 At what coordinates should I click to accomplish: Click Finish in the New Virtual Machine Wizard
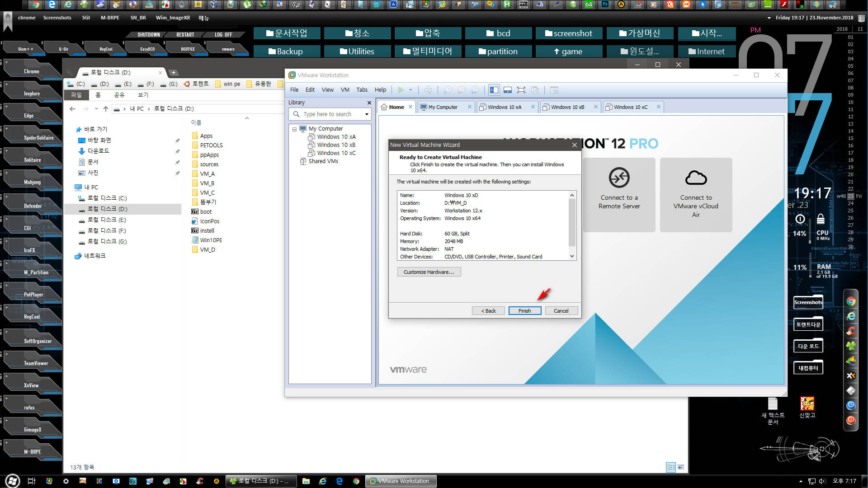coord(525,311)
